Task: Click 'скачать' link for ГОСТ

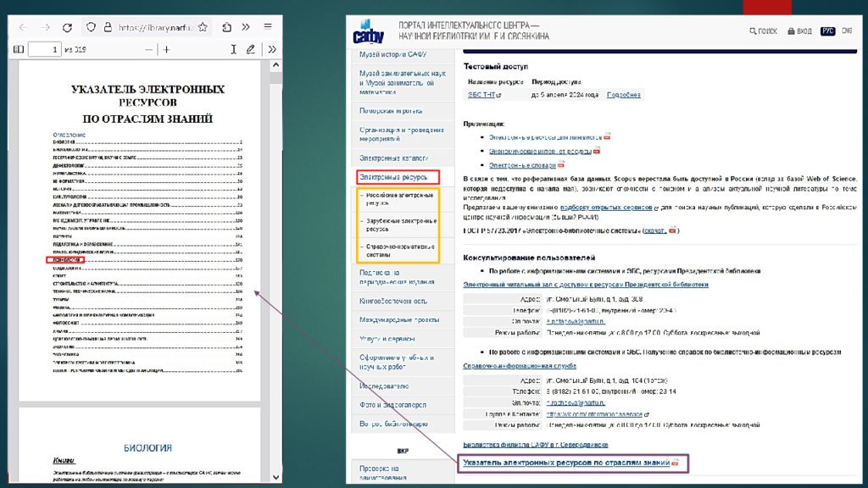Action: tap(655, 230)
